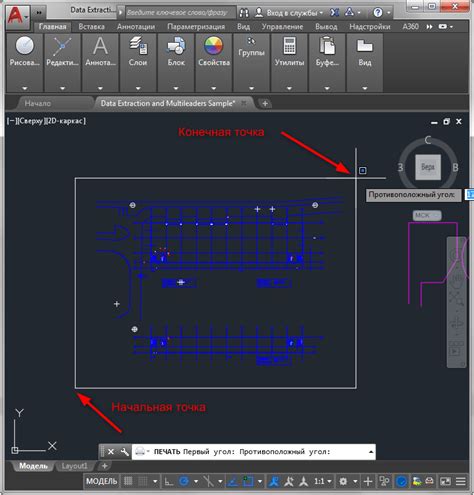
Task: Toggle annotation visibility blue icon in status bar
Action: pos(274,481)
